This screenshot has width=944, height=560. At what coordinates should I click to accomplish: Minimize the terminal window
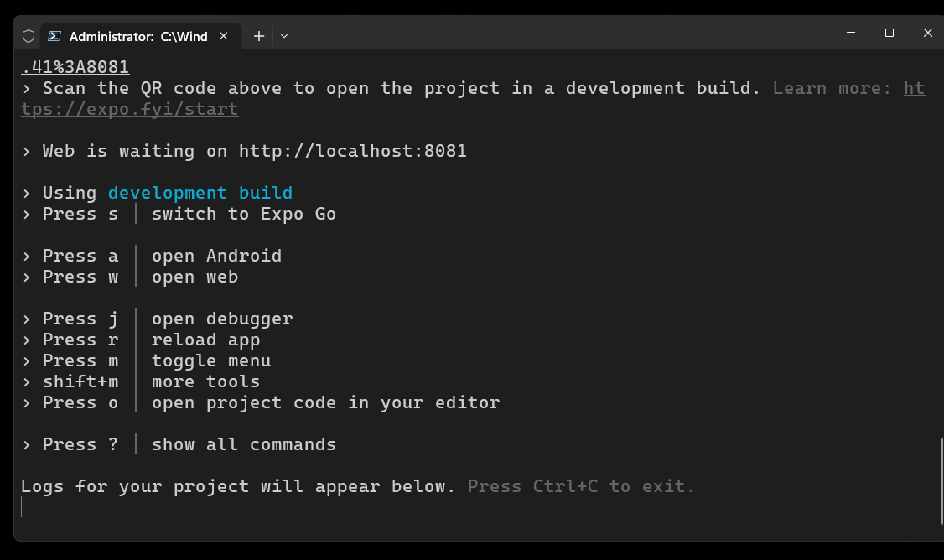850,33
